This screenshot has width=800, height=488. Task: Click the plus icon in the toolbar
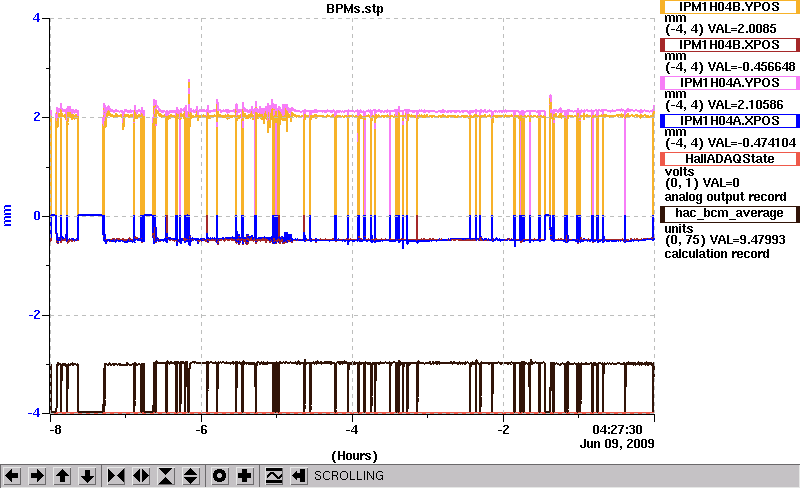coord(245,476)
